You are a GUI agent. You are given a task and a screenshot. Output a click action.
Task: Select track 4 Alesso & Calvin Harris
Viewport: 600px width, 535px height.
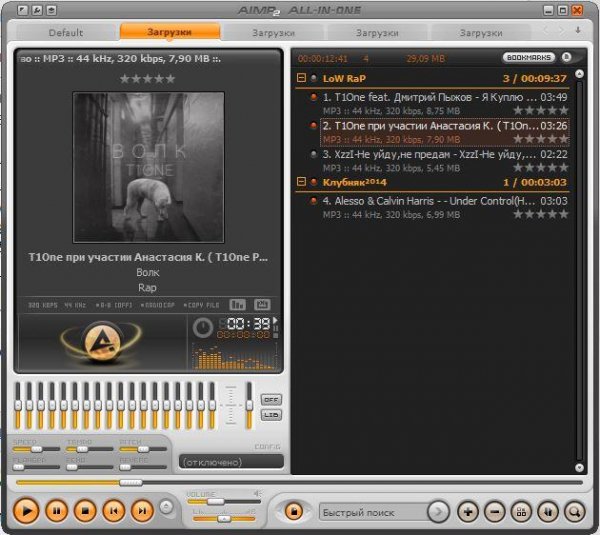444,207
